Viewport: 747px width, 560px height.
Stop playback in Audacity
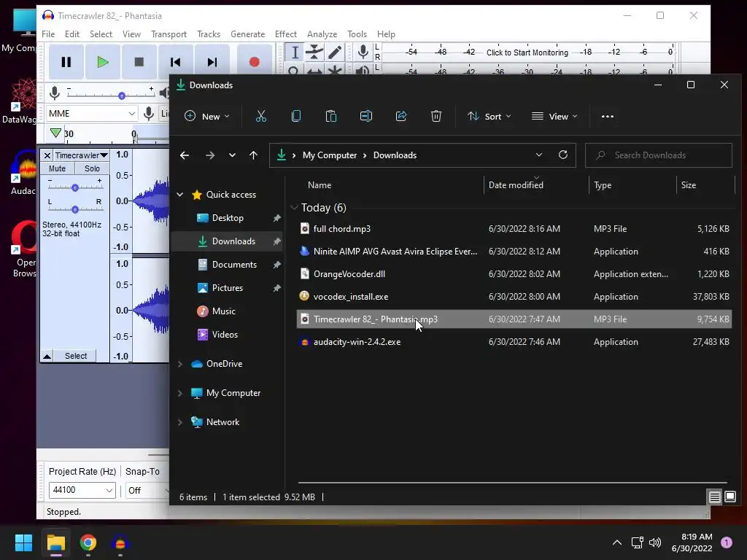139,62
